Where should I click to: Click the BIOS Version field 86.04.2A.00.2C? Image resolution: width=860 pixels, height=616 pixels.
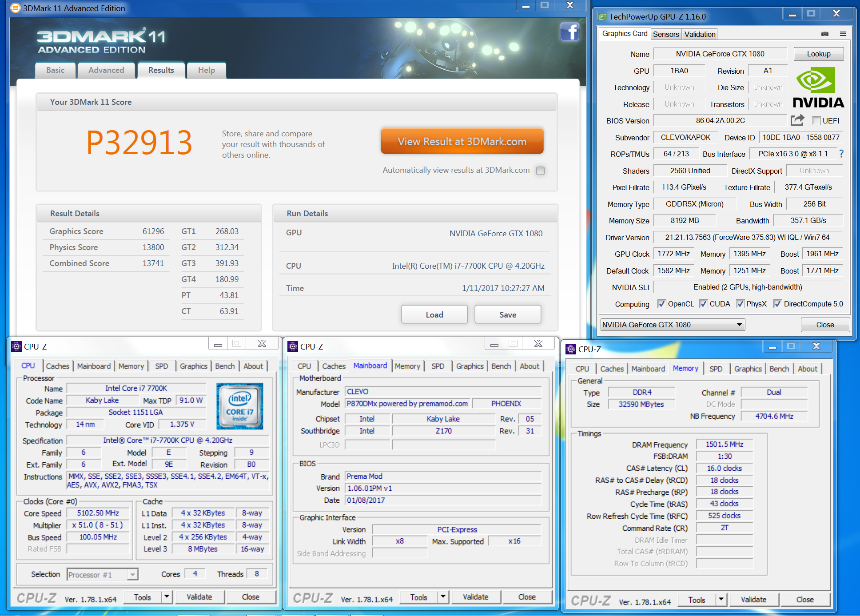tap(720, 120)
